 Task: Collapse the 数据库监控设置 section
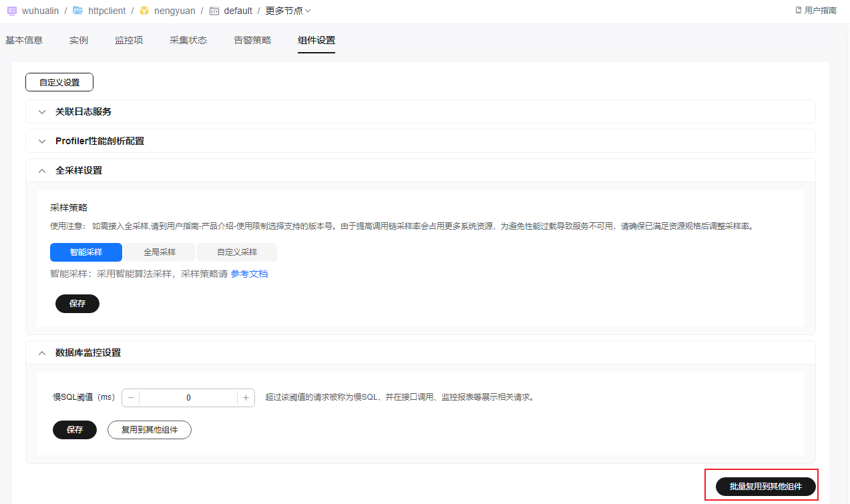click(x=42, y=352)
